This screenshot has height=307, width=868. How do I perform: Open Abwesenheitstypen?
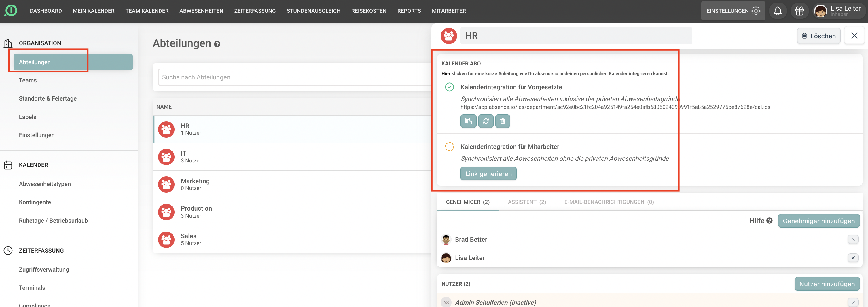coord(45,184)
